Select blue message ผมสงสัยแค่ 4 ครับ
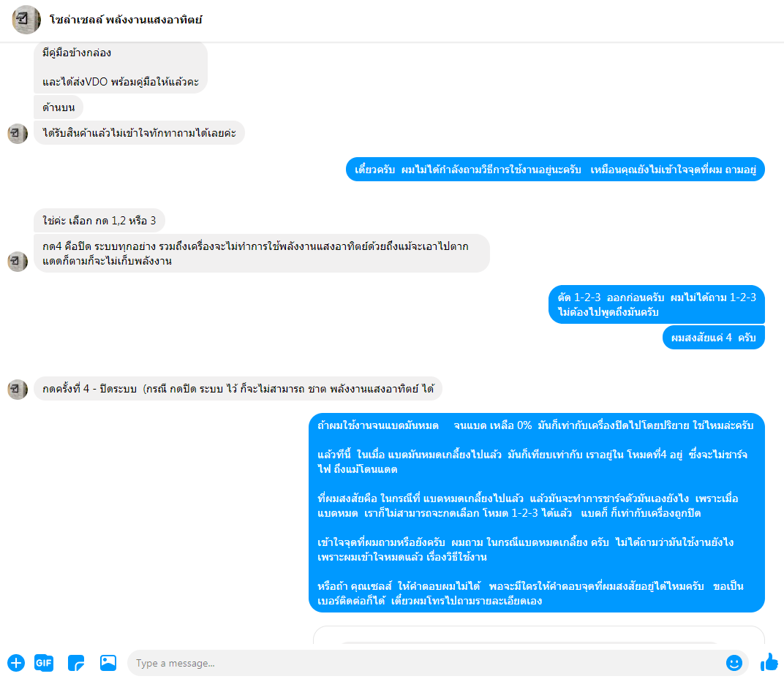This screenshot has height=679, width=784. pyautogui.click(x=714, y=338)
